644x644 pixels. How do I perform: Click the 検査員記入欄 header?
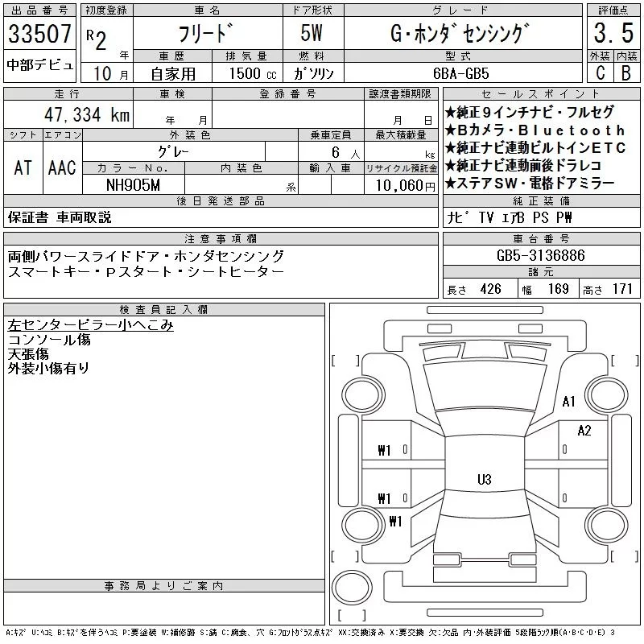click(164, 310)
